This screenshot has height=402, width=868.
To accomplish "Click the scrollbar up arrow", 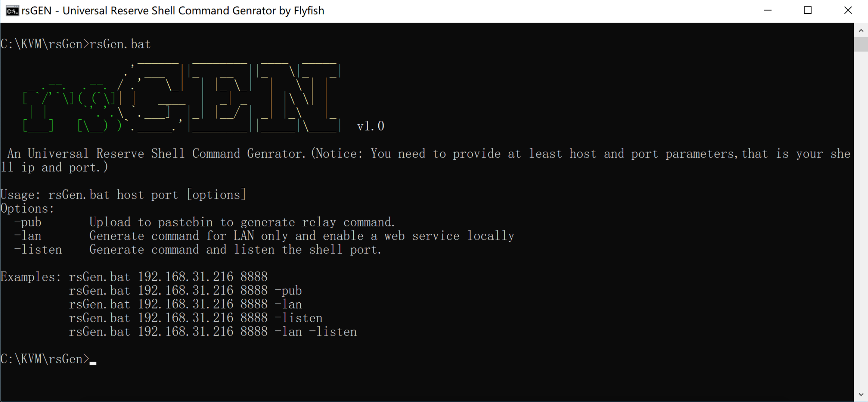I will pyautogui.click(x=861, y=30).
